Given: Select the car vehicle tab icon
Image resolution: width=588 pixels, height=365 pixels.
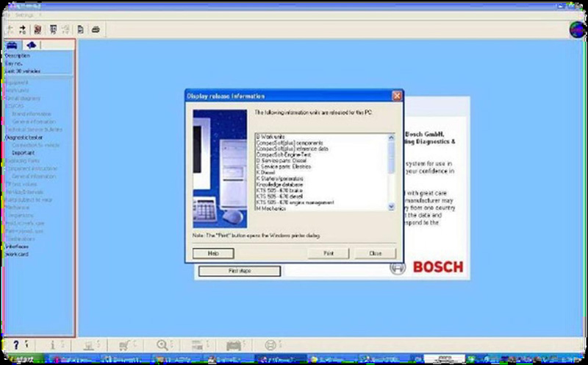Looking at the screenshot, I should pyautogui.click(x=13, y=46).
